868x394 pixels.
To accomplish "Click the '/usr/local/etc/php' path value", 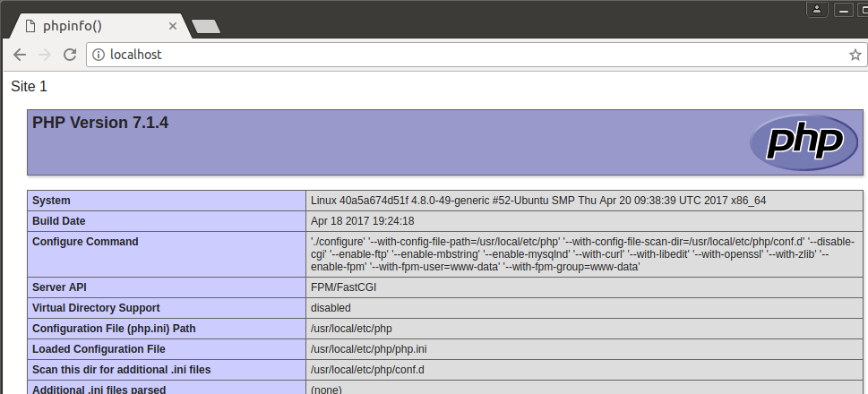I will coord(351,328).
